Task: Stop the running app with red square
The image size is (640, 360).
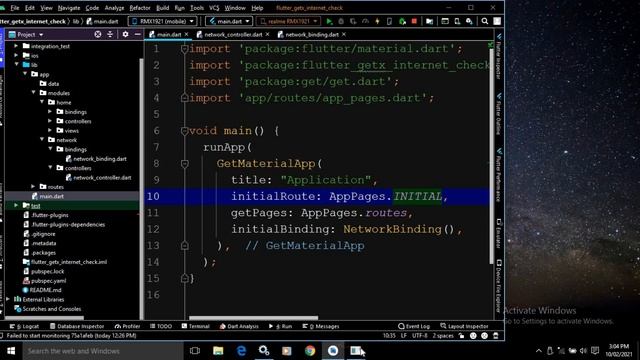Action: point(414,21)
